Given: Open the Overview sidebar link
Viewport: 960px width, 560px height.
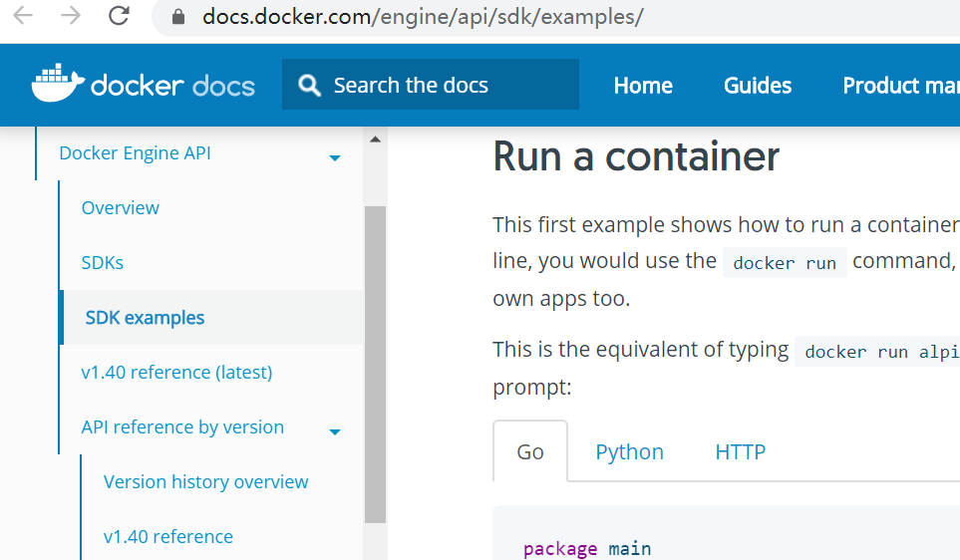Looking at the screenshot, I should pyautogui.click(x=121, y=208).
